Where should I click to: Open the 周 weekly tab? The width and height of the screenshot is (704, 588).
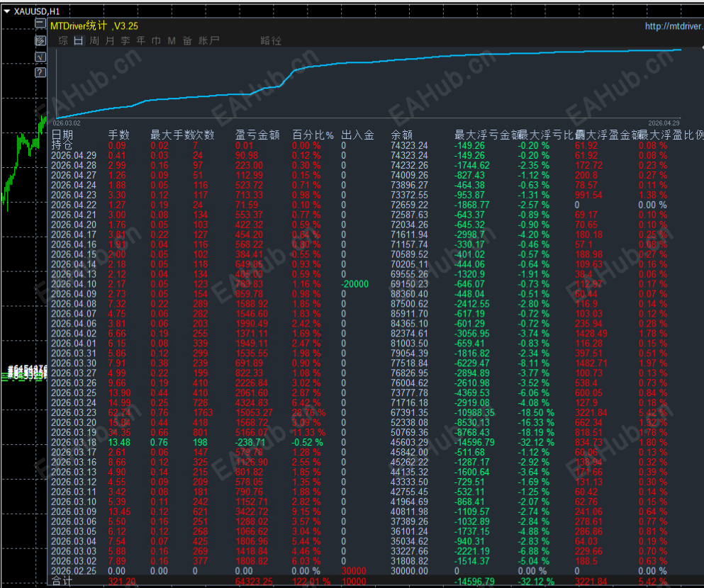click(x=94, y=41)
